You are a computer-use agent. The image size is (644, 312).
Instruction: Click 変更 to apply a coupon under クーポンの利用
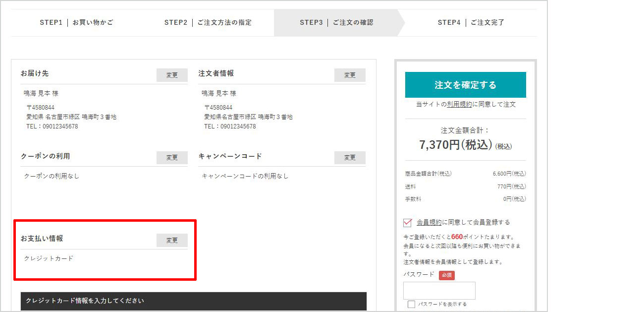pyautogui.click(x=172, y=157)
